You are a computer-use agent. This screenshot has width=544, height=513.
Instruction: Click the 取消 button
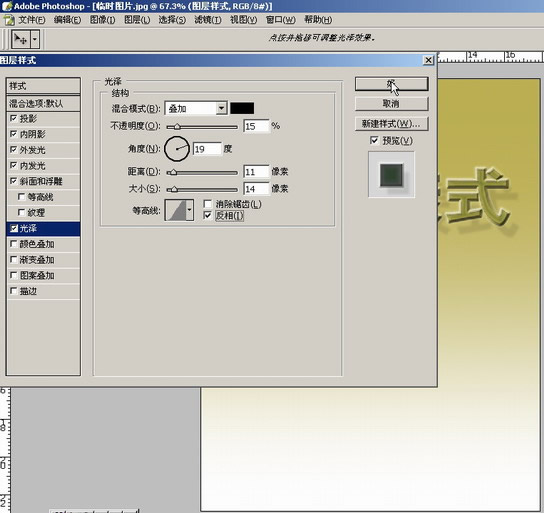click(392, 104)
